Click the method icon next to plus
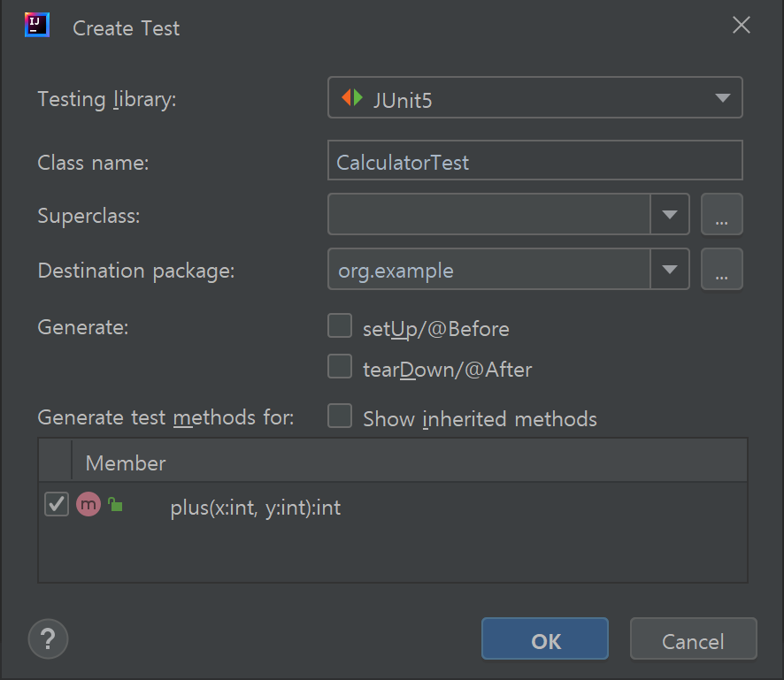The width and height of the screenshot is (784, 680). (x=88, y=505)
